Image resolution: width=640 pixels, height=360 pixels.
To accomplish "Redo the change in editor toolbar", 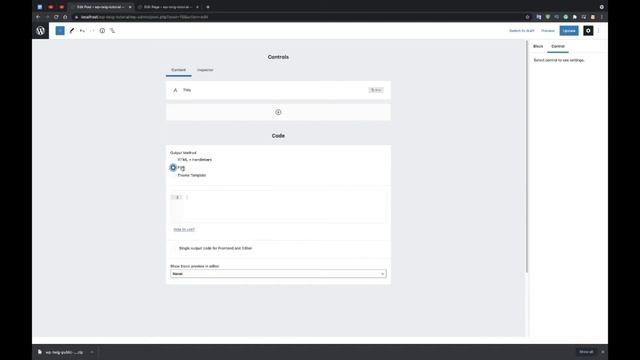I will tap(92, 31).
